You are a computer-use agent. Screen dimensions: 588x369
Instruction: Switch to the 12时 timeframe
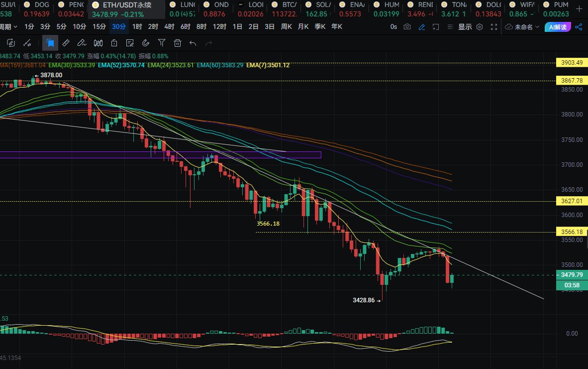click(x=219, y=27)
